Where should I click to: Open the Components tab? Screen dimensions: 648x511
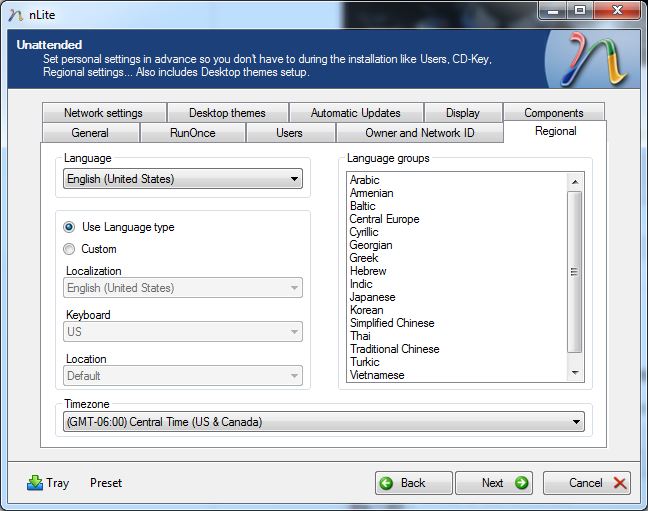(554, 112)
